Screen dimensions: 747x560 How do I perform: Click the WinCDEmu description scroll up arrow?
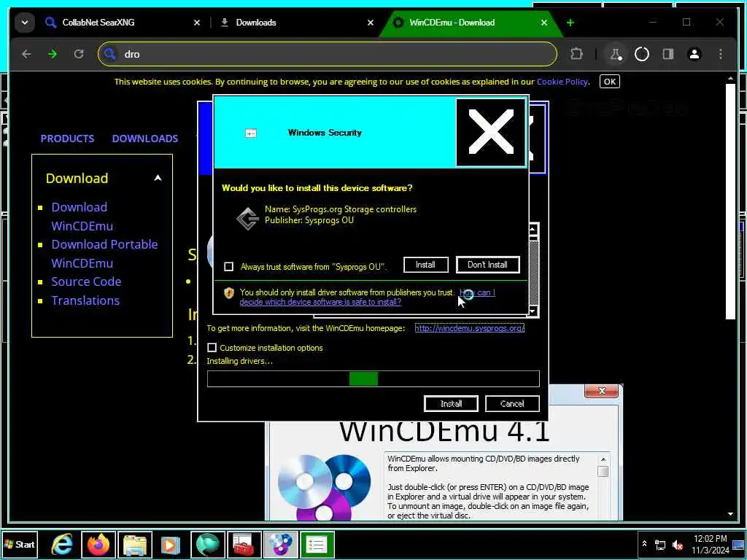[x=603, y=459]
